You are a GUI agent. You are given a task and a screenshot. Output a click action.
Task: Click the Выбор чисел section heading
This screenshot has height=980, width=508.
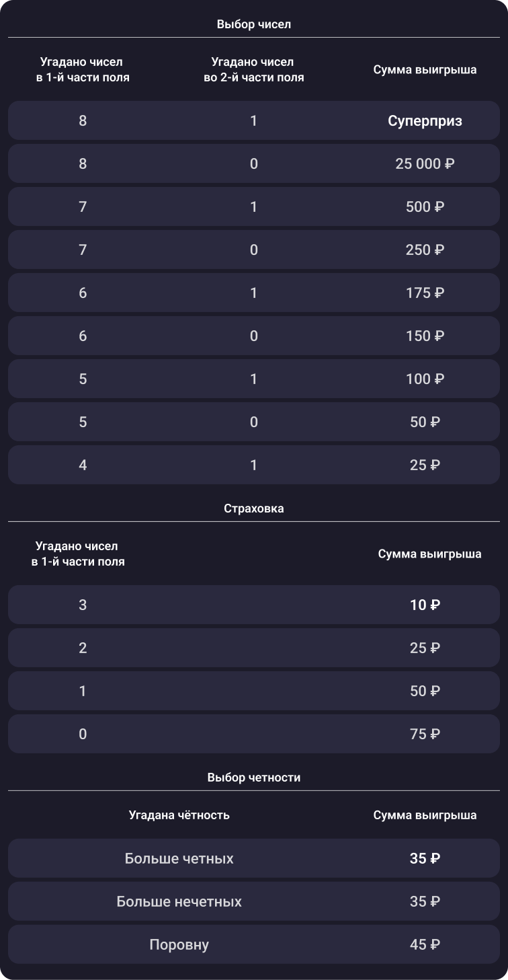click(254, 24)
